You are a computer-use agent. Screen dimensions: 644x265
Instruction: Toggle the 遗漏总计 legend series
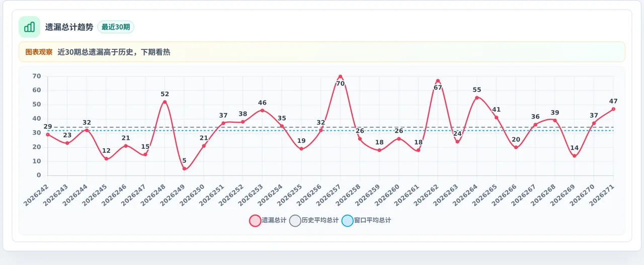(268, 220)
